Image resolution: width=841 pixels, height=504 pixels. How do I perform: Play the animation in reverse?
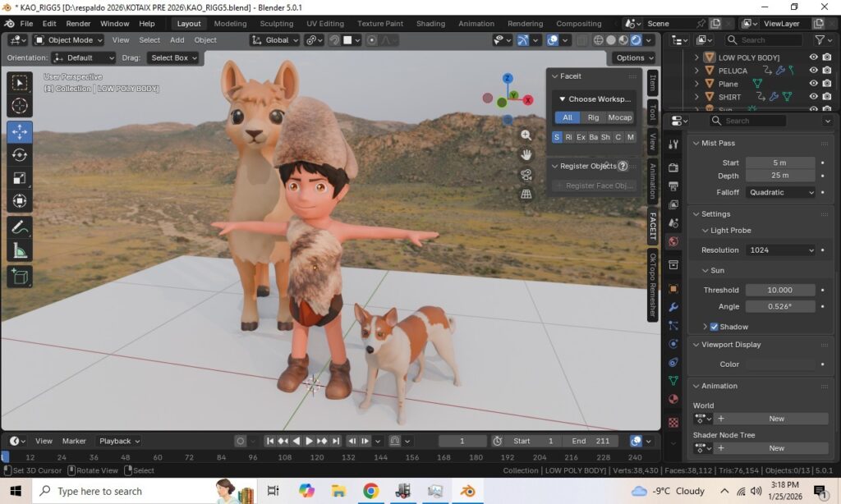[x=296, y=441]
